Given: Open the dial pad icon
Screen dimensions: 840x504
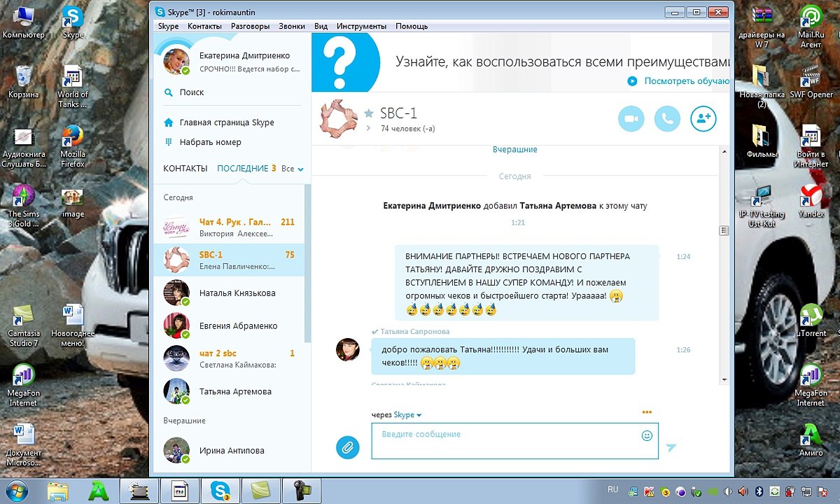Looking at the screenshot, I should tap(169, 142).
